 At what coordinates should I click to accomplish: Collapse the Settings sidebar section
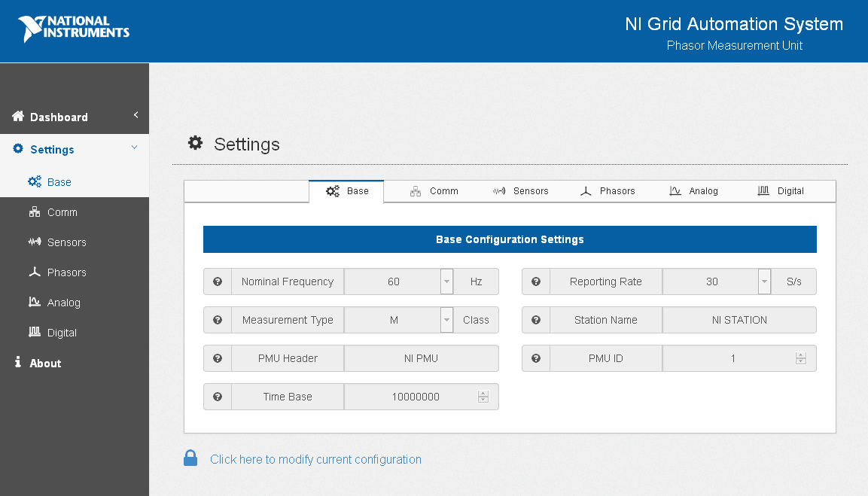(x=135, y=148)
